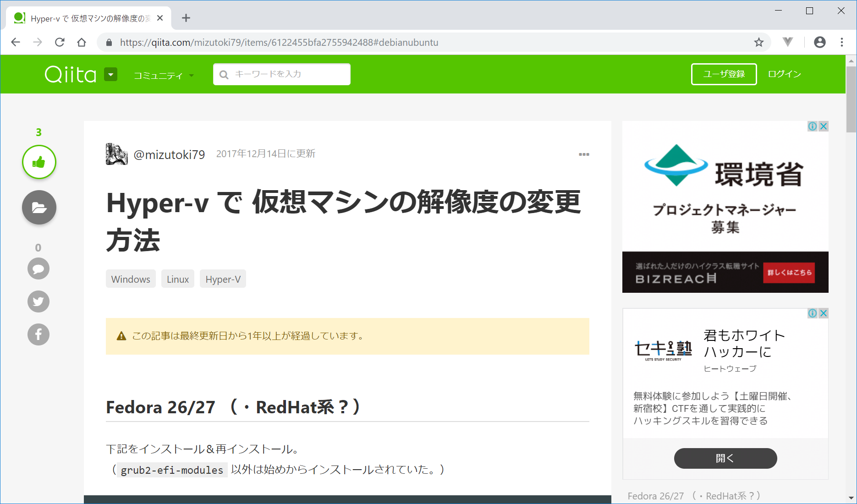
Task: Click the ユーザ登録 button
Action: coord(724,74)
